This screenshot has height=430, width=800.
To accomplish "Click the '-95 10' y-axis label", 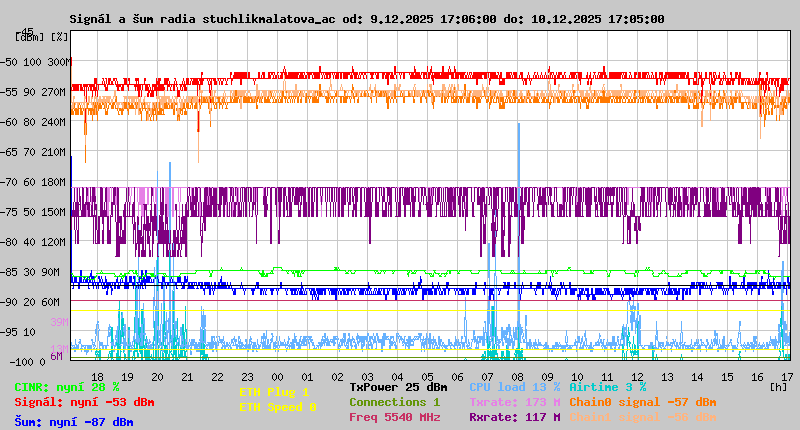I will (20, 332).
